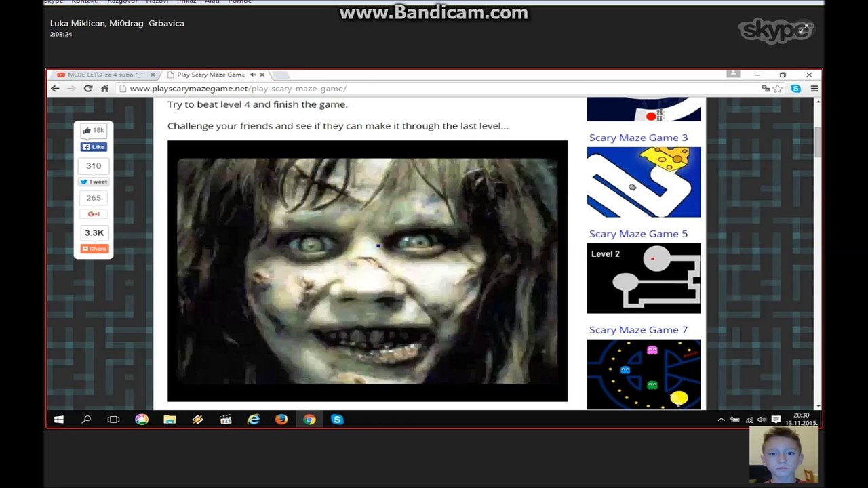Open the Action Center notification icon
Viewport: 868px width, 488px height.
coord(776,420)
